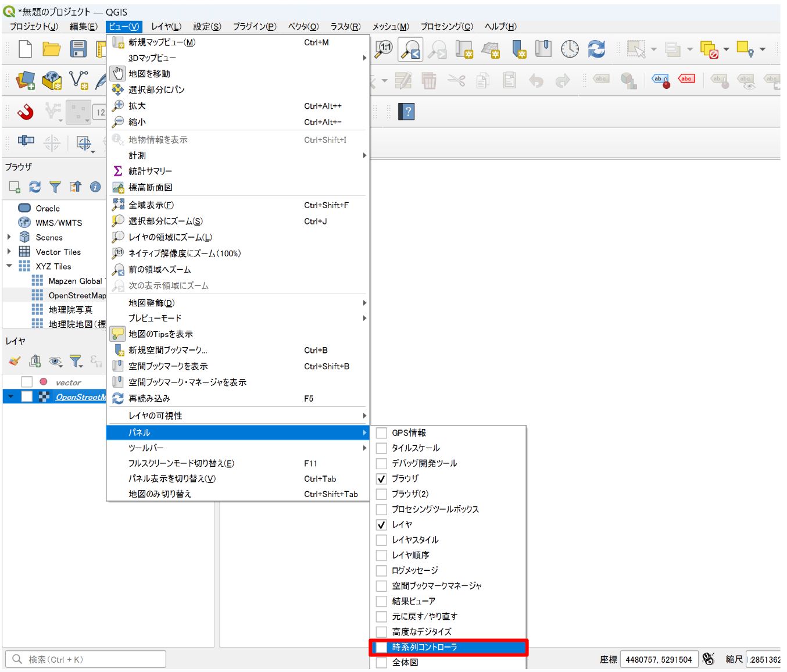The width and height of the screenshot is (787, 672).
Task: Click the zoom last toolbar icon
Action: (x=410, y=49)
